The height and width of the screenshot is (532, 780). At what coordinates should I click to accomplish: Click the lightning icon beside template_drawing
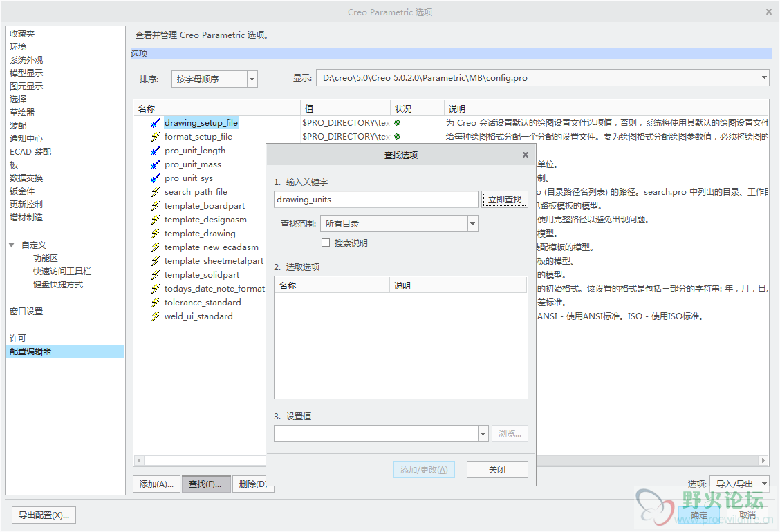click(156, 234)
